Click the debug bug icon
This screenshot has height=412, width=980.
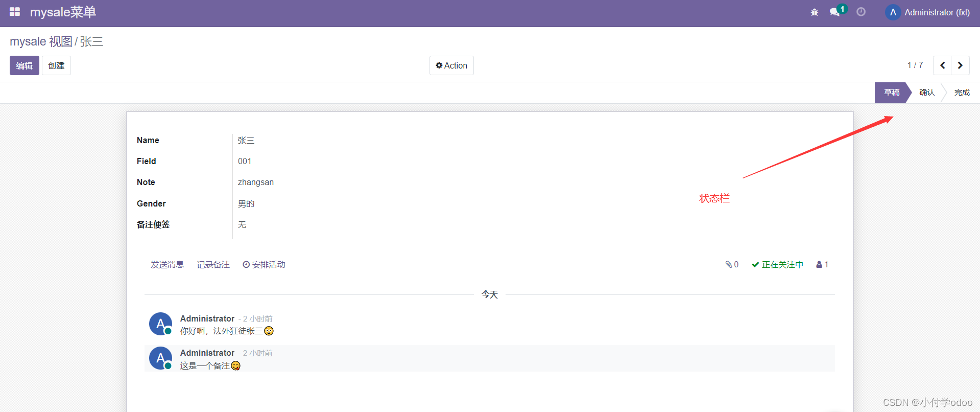815,12
